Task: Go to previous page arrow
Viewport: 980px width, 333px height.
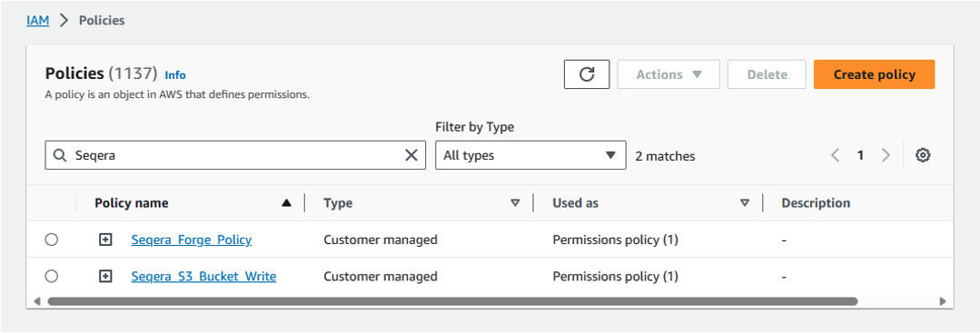Action: pyautogui.click(x=835, y=155)
